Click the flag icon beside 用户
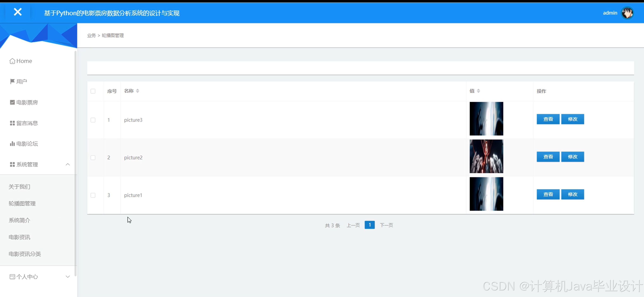This screenshot has height=297, width=644. [12, 82]
